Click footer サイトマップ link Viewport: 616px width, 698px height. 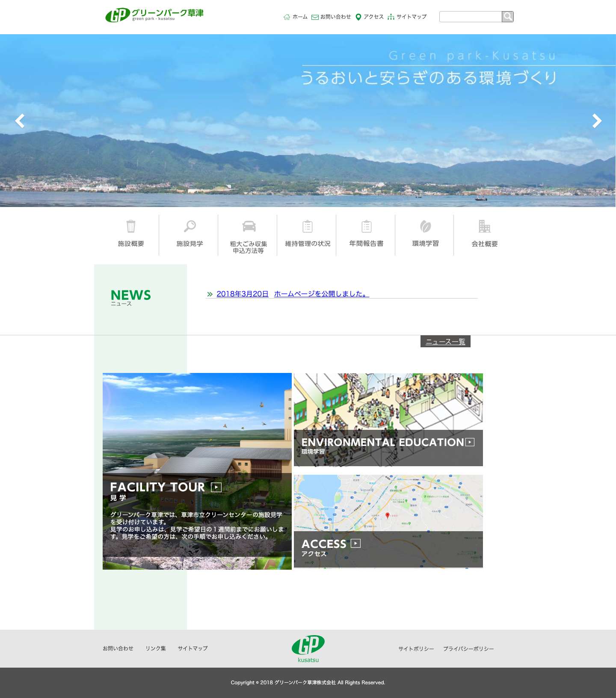pos(193,648)
